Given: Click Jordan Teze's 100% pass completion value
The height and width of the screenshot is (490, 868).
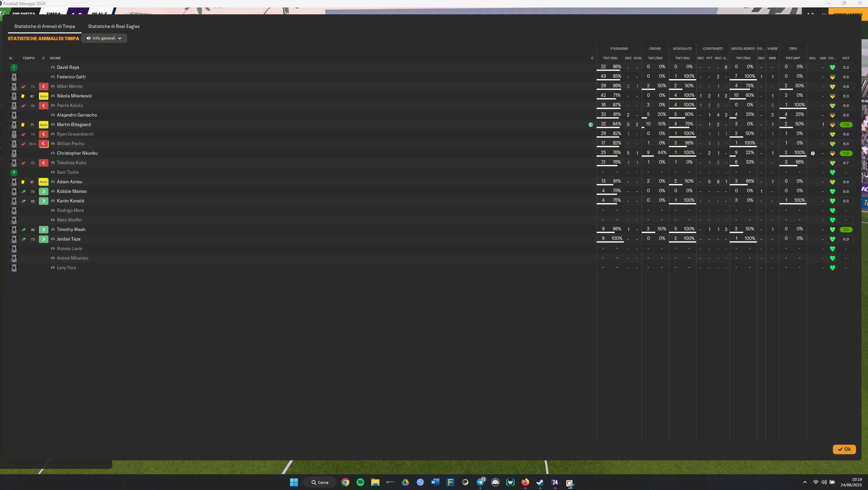Looking at the screenshot, I should 616,239.
